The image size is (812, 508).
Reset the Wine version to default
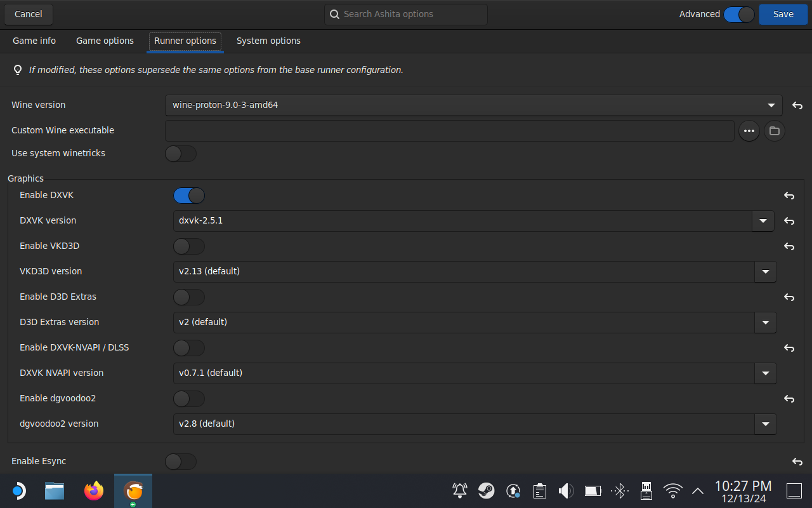797,105
